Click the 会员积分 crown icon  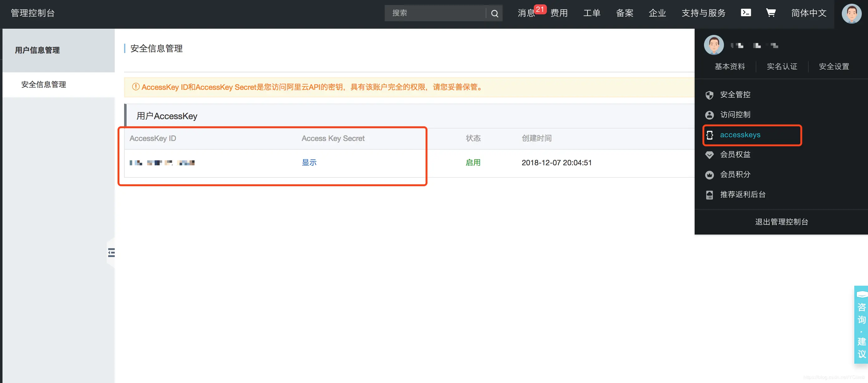click(x=710, y=175)
